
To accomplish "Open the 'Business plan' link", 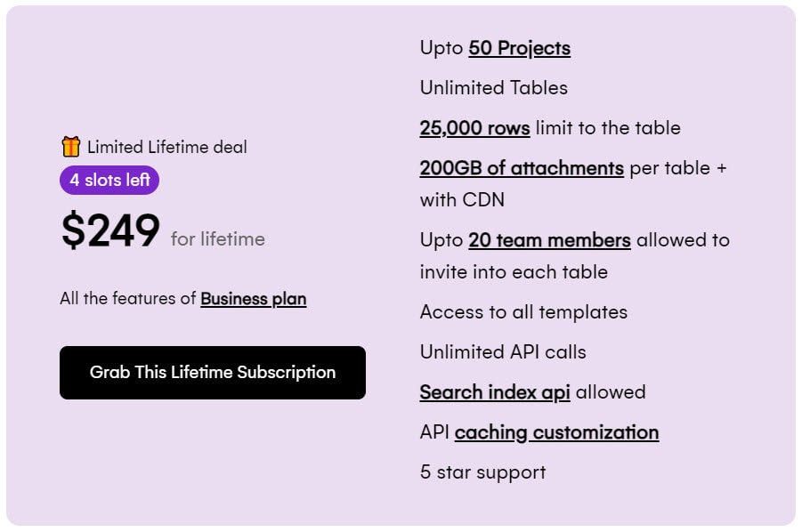I will pyautogui.click(x=255, y=299).
